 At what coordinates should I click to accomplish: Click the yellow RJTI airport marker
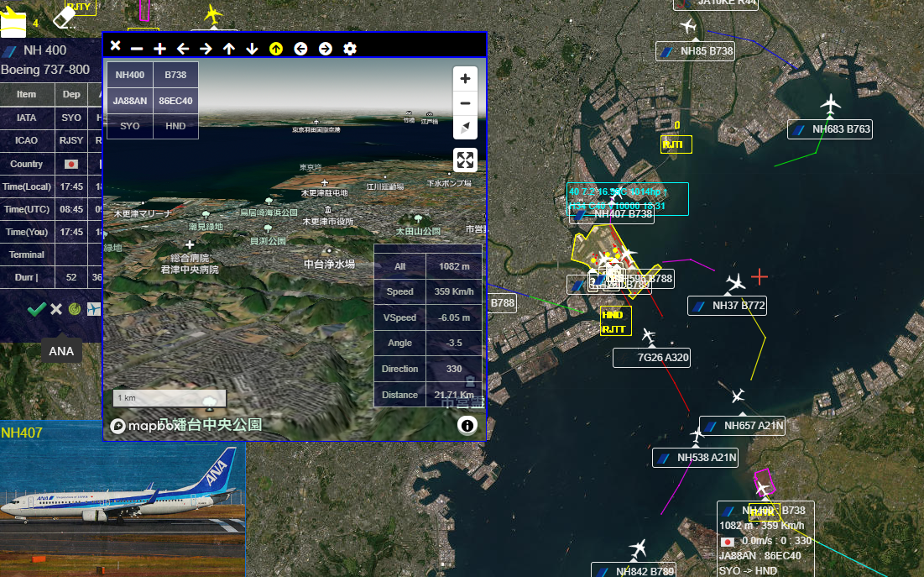[x=676, y=144]
